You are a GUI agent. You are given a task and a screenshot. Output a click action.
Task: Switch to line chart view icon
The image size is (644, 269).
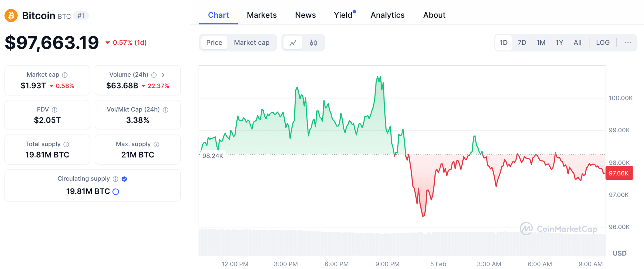(293, 43)
